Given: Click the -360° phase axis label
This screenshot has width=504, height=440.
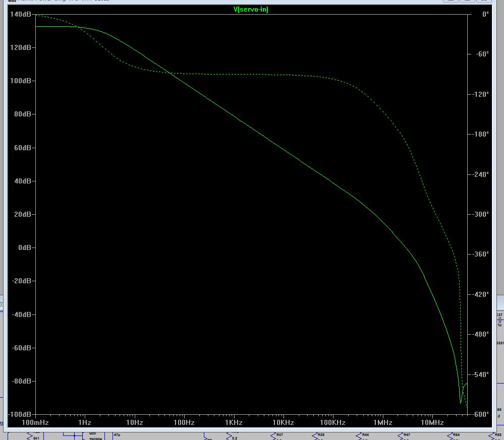Looking at the screenshot, I should pos(481,255).
